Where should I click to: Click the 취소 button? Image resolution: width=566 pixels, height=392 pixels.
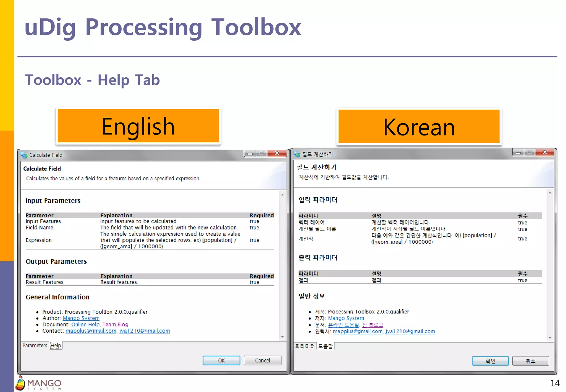pyautogui.click(x=530, y=361)
